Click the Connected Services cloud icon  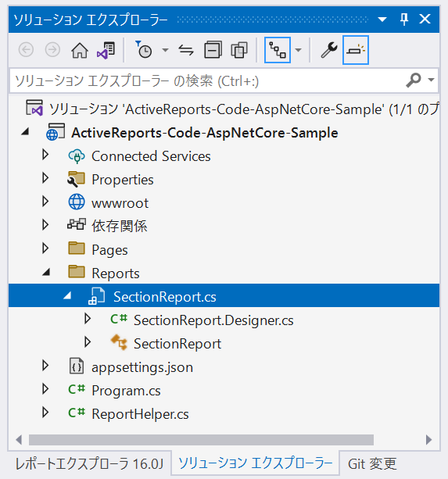click(x=77, y=156)
